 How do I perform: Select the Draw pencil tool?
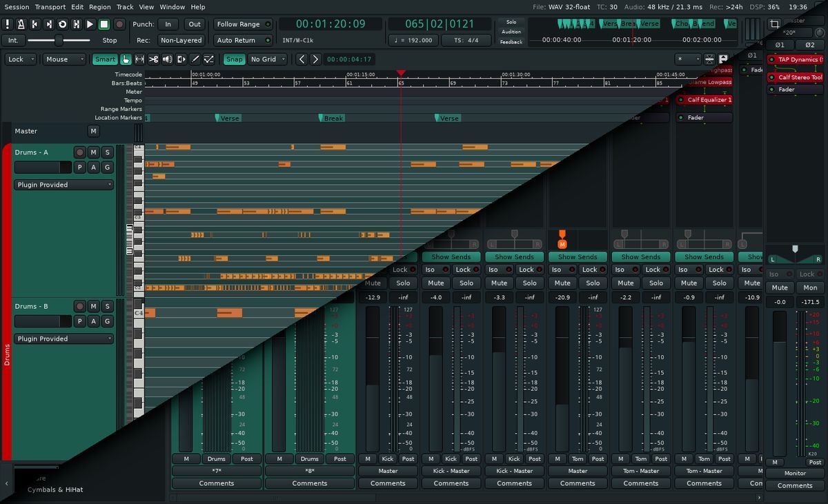click(x=195, y=59)
